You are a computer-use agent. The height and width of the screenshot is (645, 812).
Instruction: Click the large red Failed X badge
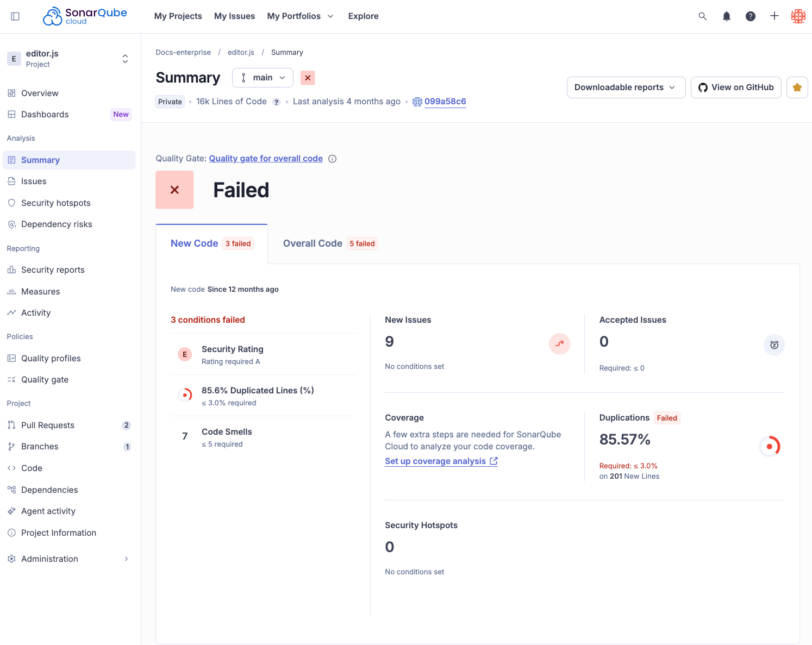174,190
